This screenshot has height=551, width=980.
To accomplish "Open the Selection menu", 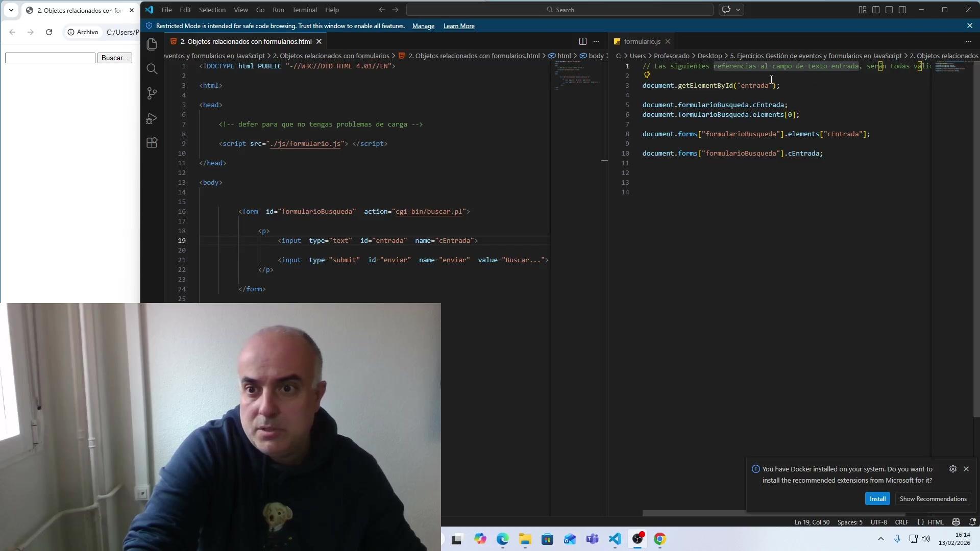I will pos(212,10).
